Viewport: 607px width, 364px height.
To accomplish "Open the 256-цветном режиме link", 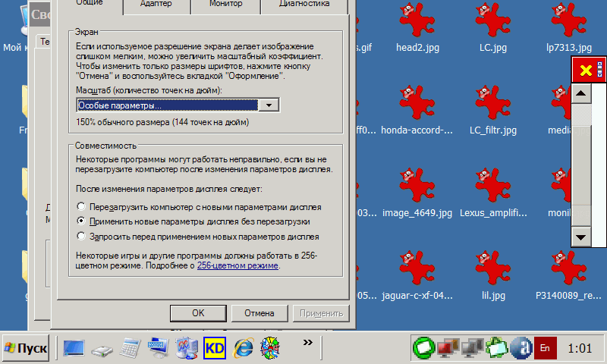I will pyautogui.click(x=237, y=266).
